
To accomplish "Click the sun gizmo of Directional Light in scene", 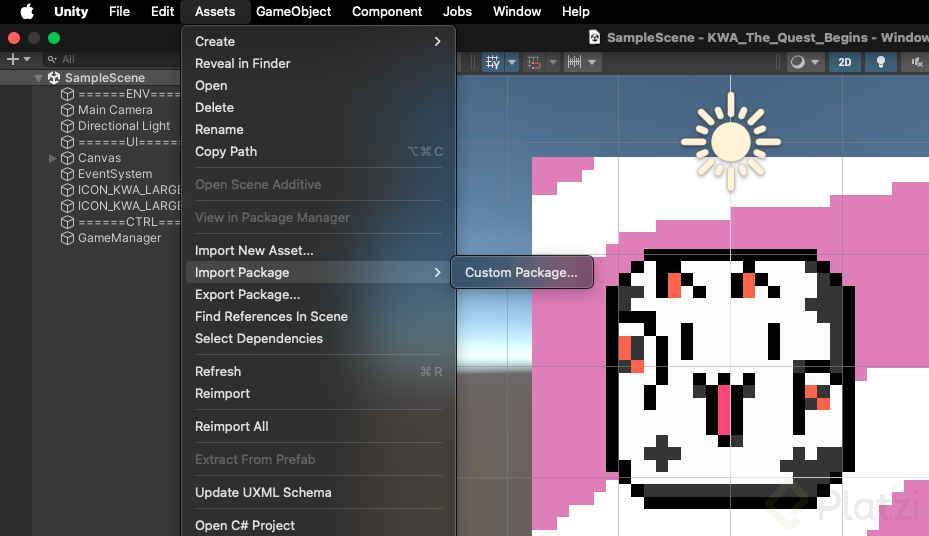I will click(731, 142).
